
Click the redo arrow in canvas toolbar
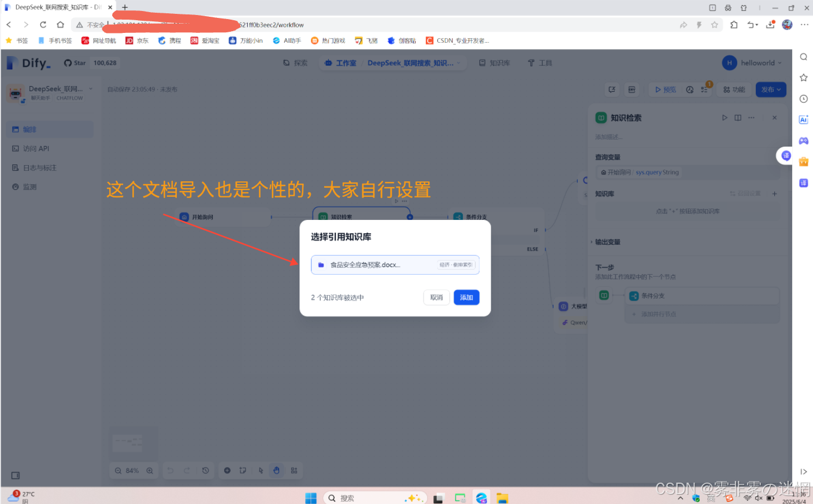pos(187,471)
